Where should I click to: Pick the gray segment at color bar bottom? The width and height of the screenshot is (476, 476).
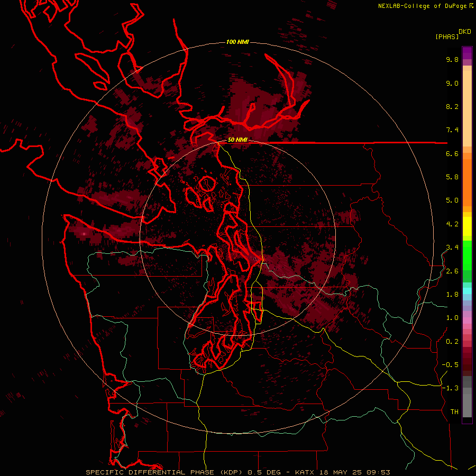point(467,406)
